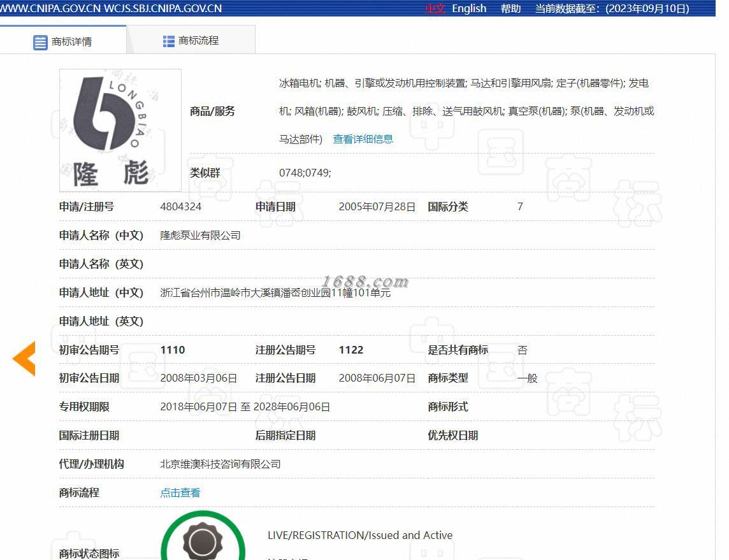Select the 类似群 label
The width and height of the screenshot is (729, 560).
pyautogui.click(x=205, y=173)
